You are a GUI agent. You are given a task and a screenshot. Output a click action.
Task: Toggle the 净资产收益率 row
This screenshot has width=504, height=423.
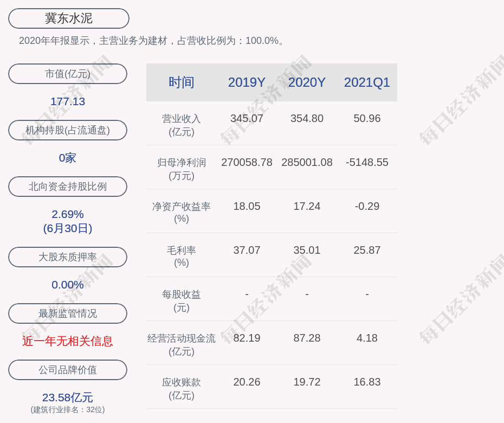click(182, 211)
